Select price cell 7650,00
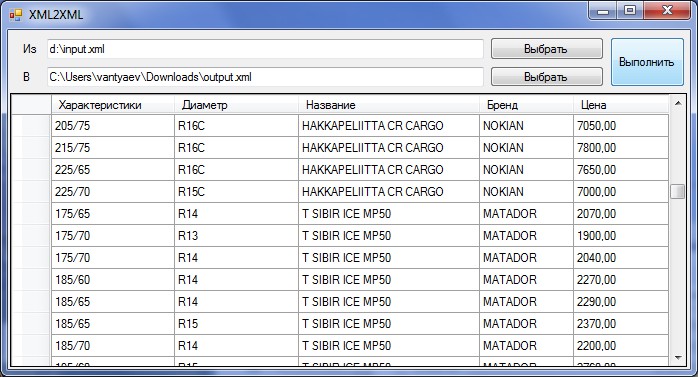Viewport: 698px width, 377px height. coord(621,170)
